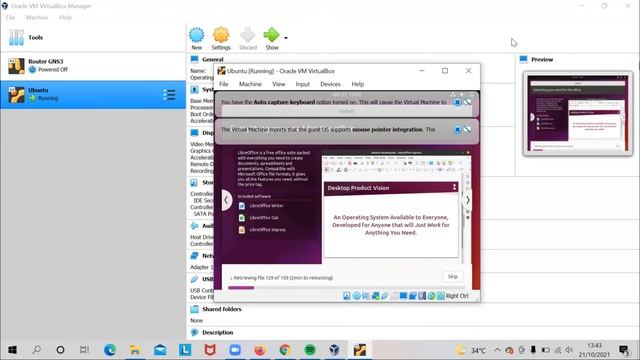This screenshot has height=360, width=640.
Task: Open the View menu in Ubuntu VM window
Action: coord(278,84)
